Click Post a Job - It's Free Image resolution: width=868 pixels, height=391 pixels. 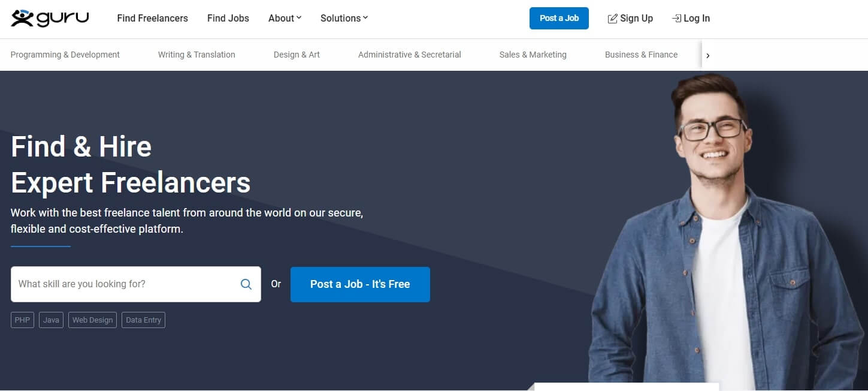(x=360, y=284)
